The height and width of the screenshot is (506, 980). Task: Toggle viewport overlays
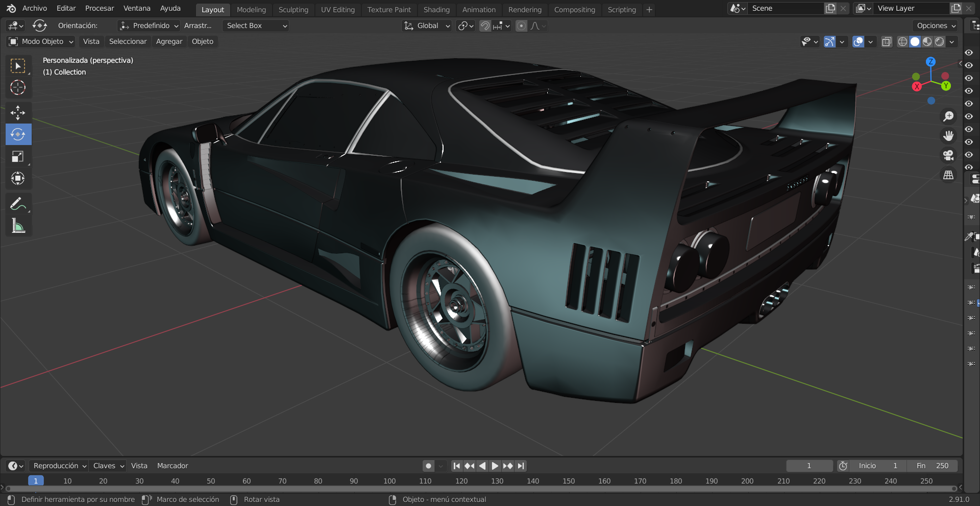[x=859, y=41]
